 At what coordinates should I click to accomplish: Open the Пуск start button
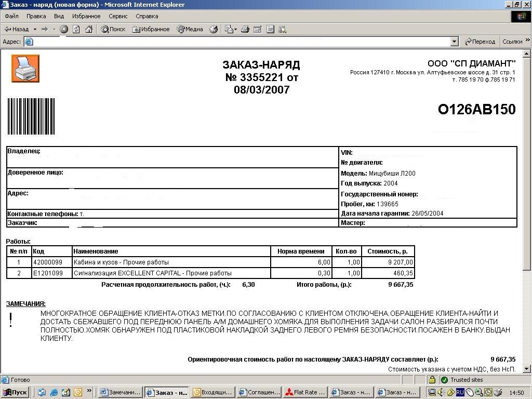(15, 392)
